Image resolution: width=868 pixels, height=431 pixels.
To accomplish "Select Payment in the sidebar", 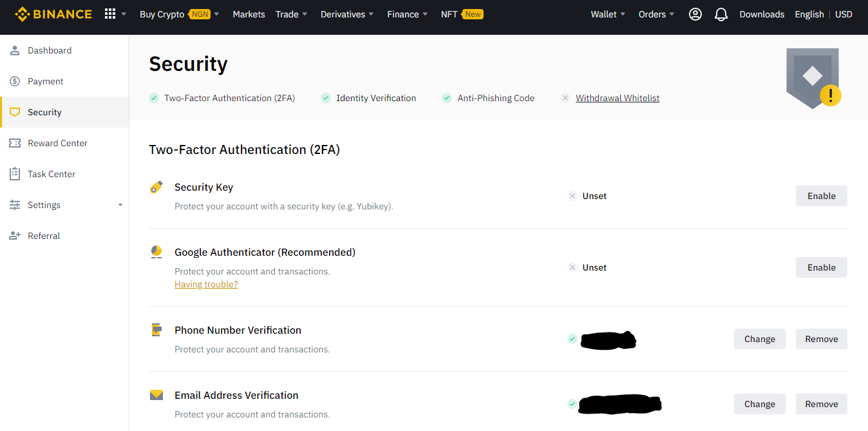I will tap(45, 81).
